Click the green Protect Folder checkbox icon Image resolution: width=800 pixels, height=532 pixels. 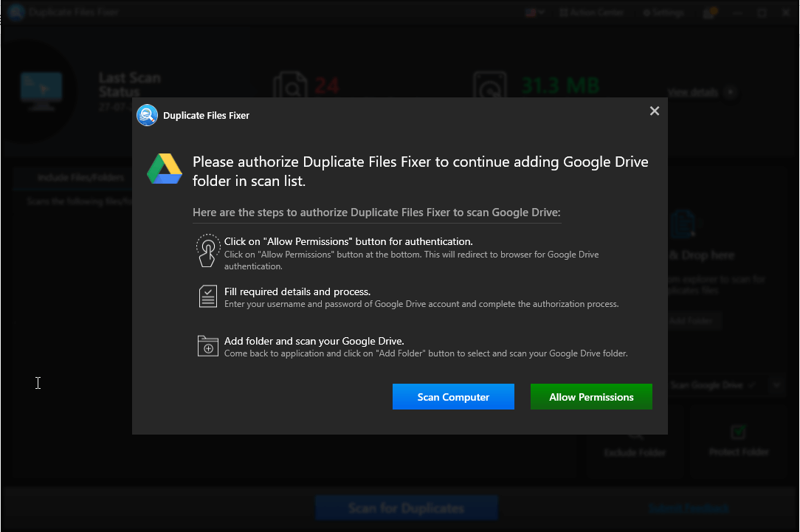click(x=738, y=431)
